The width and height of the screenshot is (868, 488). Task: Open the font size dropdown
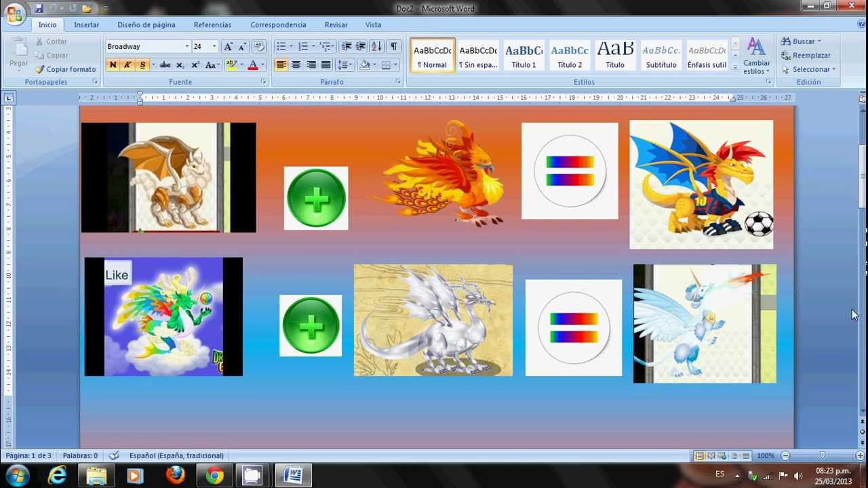(x=214, y=46)
